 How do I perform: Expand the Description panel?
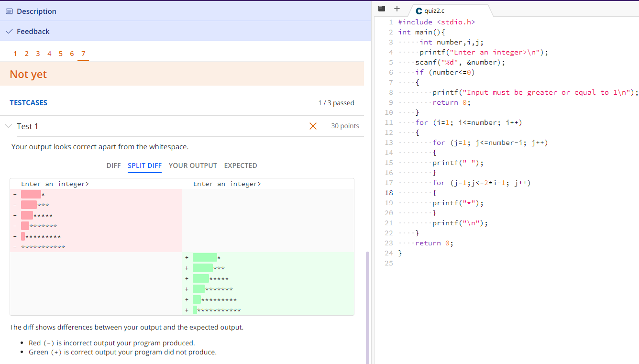pyautogui.click(x=37, y=11)
